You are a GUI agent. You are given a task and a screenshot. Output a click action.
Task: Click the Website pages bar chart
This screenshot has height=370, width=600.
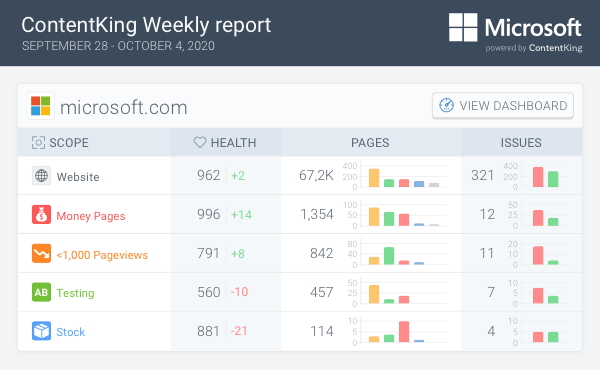click(395, 177)
